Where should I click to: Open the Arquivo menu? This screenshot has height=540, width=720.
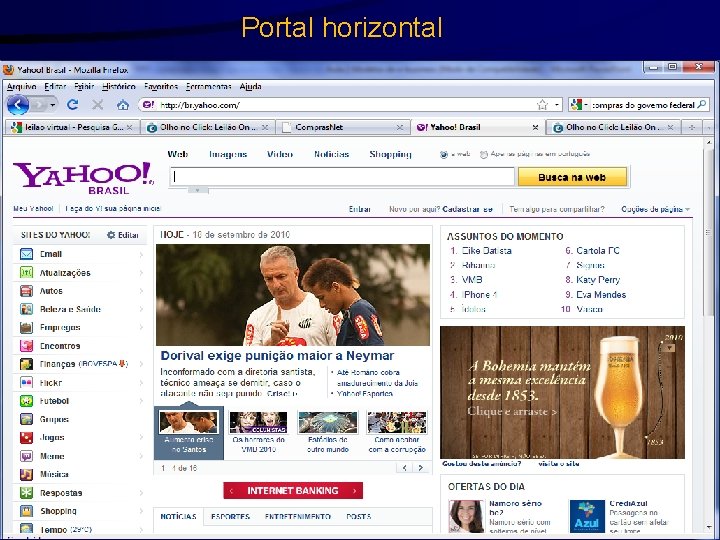point(22,86)
